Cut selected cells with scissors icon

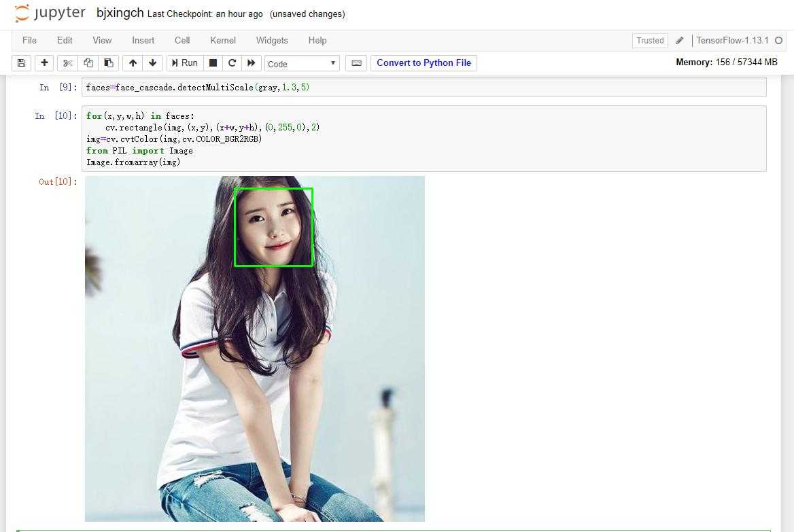pyautogui.click(x=67, y=63)
